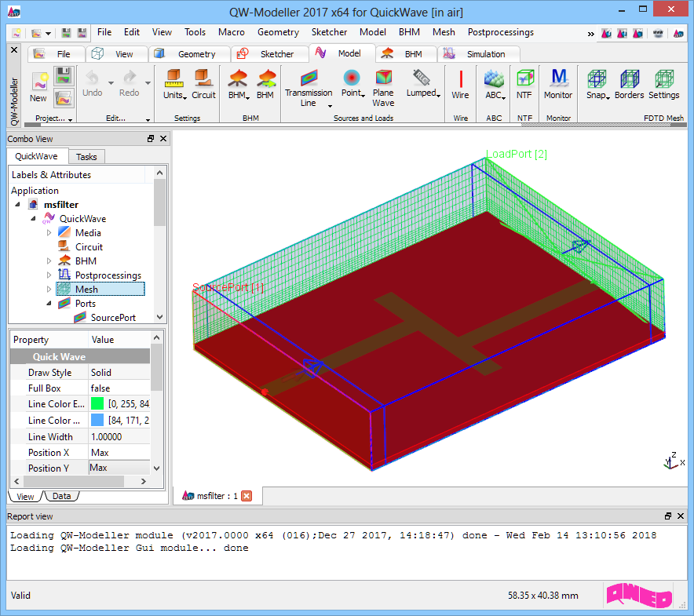Close the msfilter document tab

(x=247, y=496)
